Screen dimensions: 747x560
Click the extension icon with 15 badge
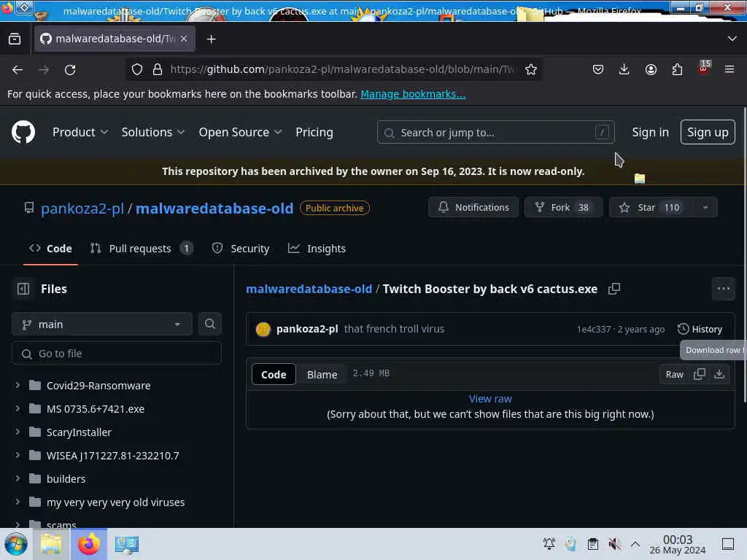pyautogui.click(x=704, y=68)
